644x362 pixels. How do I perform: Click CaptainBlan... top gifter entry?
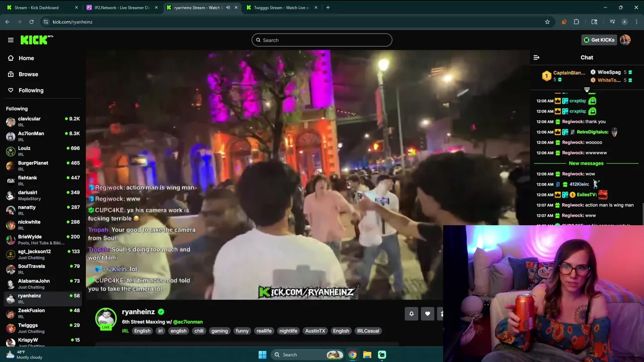[563, 76]
